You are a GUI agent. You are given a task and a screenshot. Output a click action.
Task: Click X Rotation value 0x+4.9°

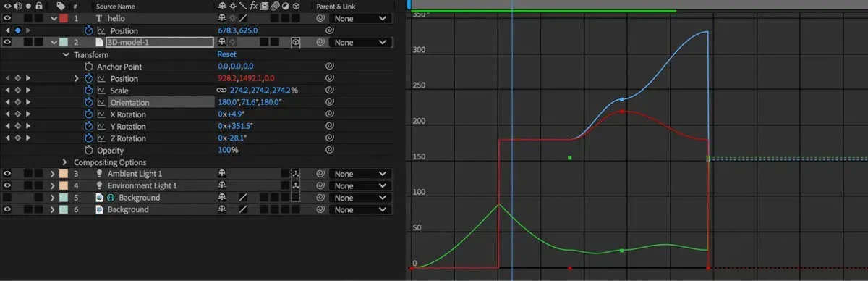click(231, 114)
